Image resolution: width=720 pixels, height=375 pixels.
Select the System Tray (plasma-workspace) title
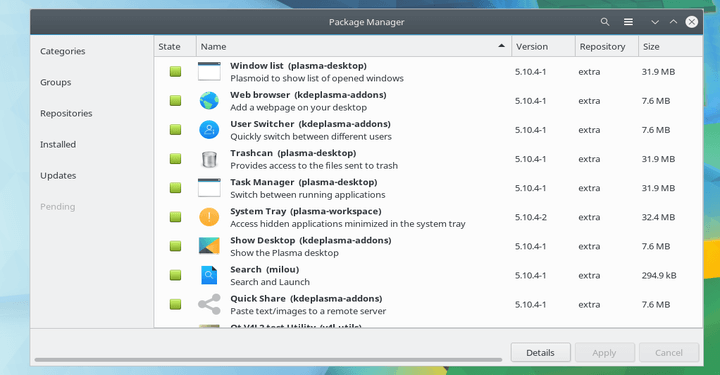point(306,211)
